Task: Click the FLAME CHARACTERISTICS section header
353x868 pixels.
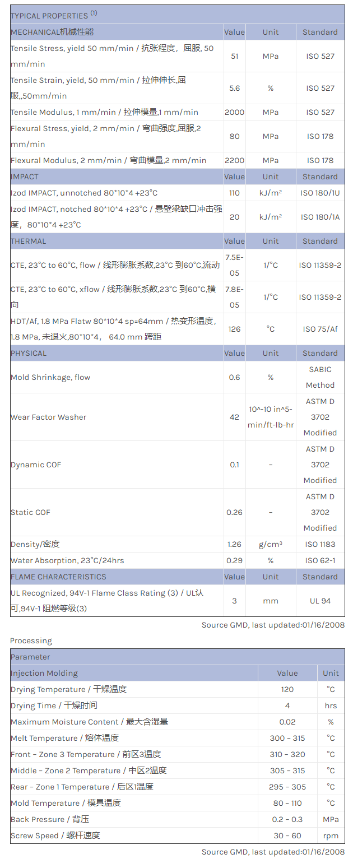Action: (x=58, y=577)
